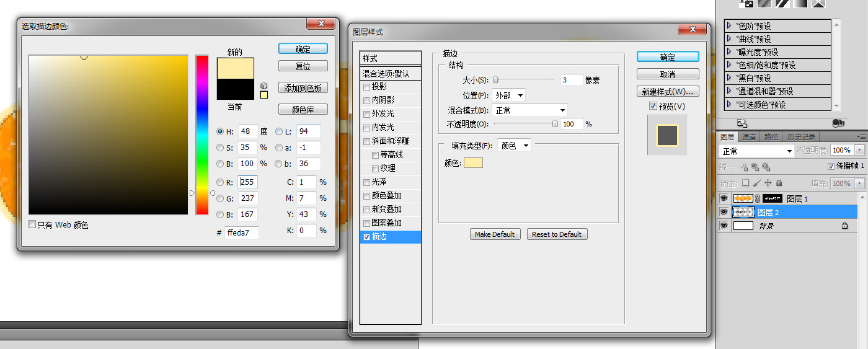
Task: Click the Reset to Default button
Action: coord(557,234)
